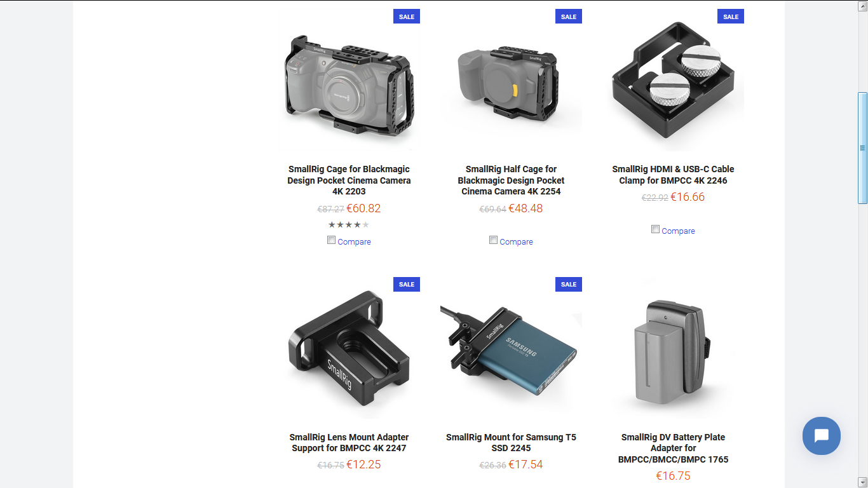Click SALE badge on Lens Mount Adapter
This screenshot has height=488, width=868.
pyautogui.click(x=407, y=284)
